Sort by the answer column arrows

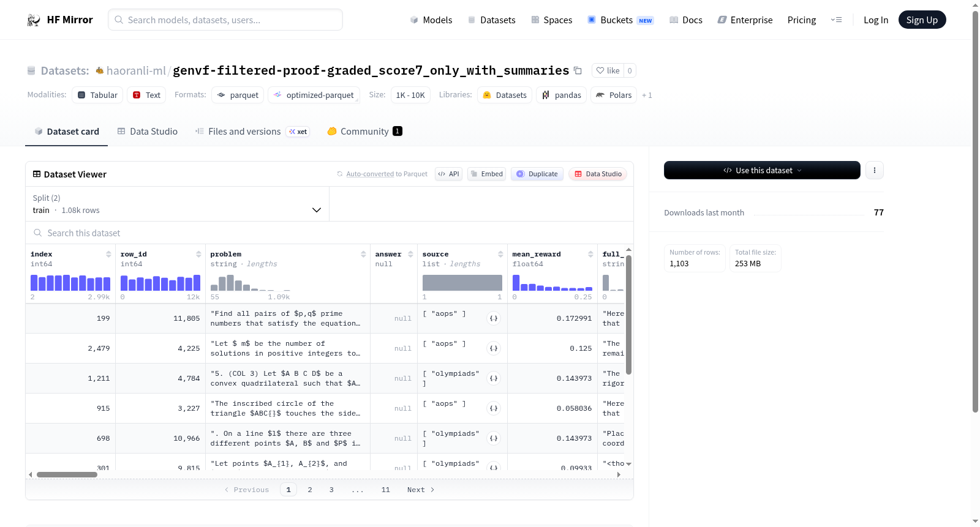(410, 254)
